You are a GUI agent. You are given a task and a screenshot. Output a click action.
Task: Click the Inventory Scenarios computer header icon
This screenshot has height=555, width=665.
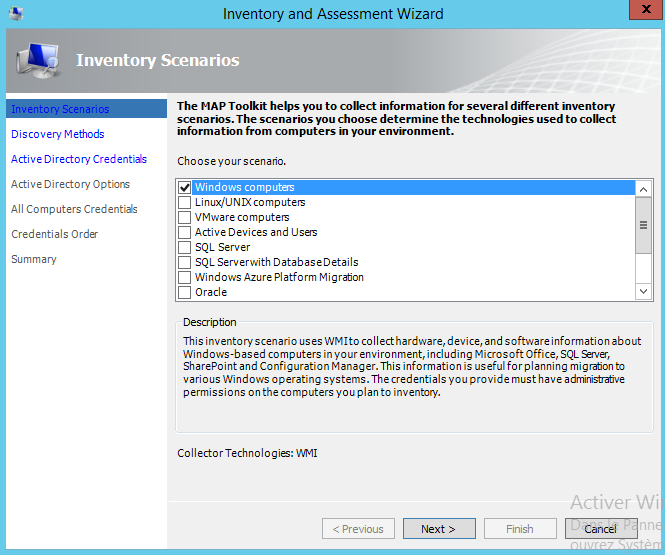point(40,63)
